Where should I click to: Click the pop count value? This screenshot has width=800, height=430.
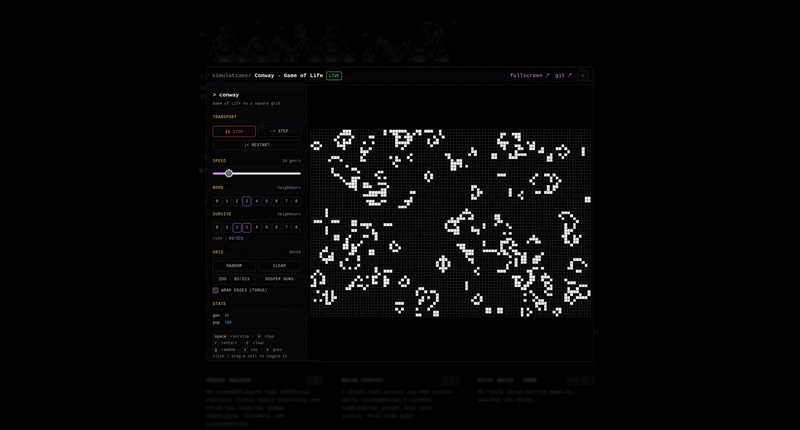pyautogui.click(x=228, y=322)
